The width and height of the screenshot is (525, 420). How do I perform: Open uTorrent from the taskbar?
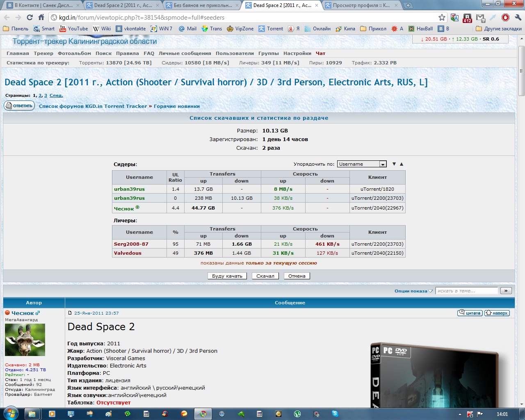[x=297, y=414]
